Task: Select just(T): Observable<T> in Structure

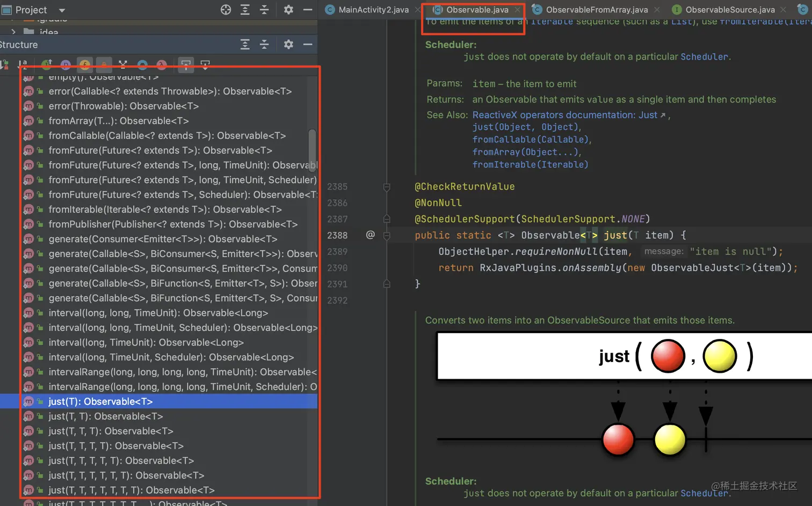Action: 158,401
